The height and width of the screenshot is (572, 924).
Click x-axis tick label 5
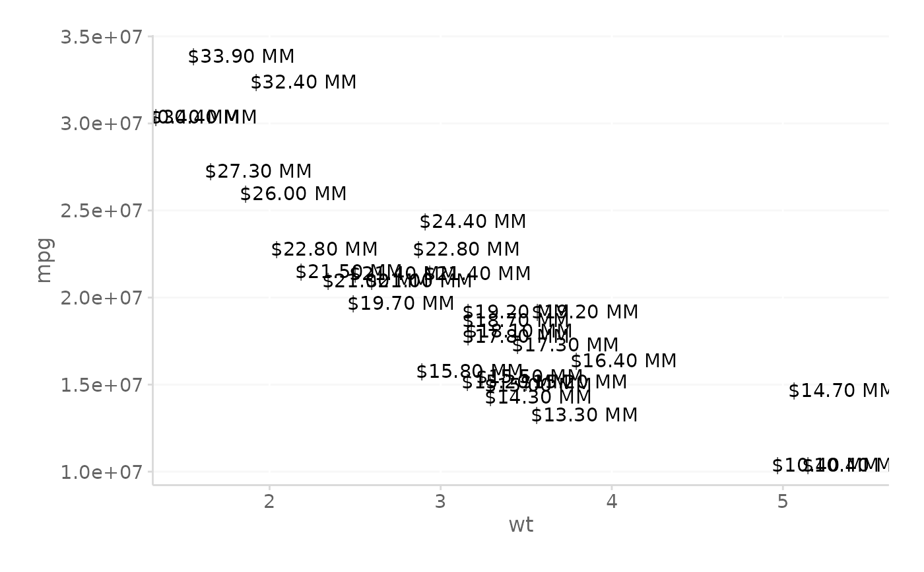pos(783,502)
